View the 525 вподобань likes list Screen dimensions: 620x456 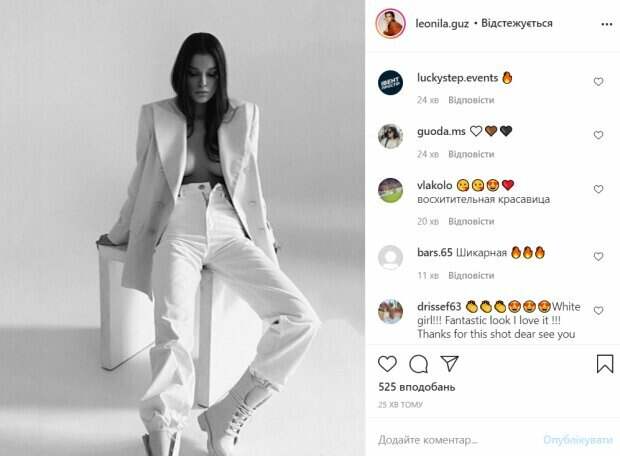(416, 387)
